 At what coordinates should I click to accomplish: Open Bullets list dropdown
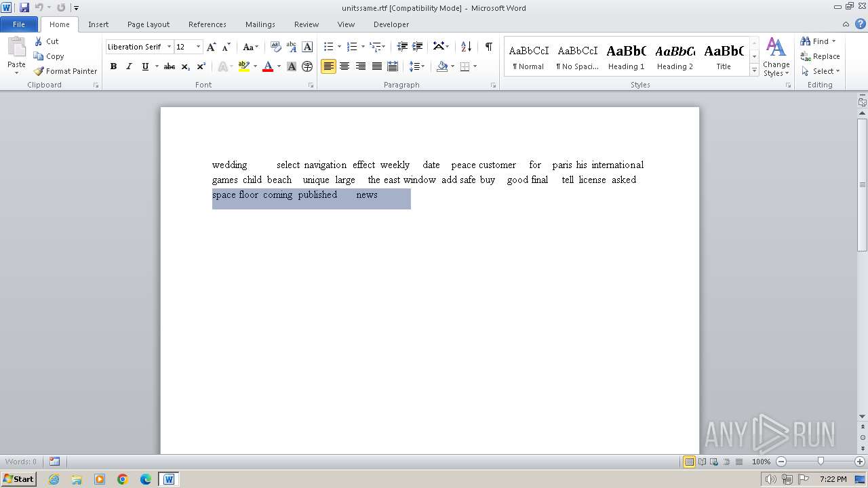point(339,47)
